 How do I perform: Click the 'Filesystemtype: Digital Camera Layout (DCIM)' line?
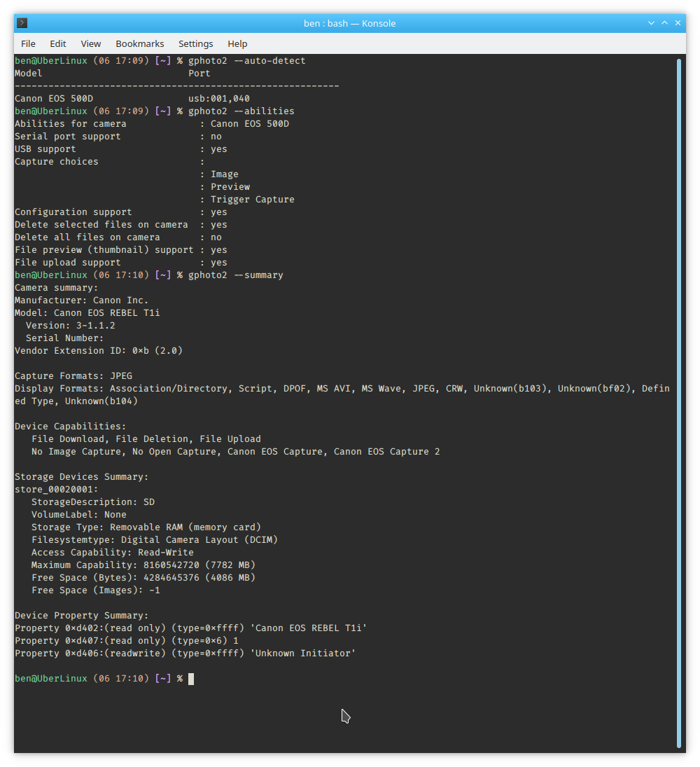155,539
